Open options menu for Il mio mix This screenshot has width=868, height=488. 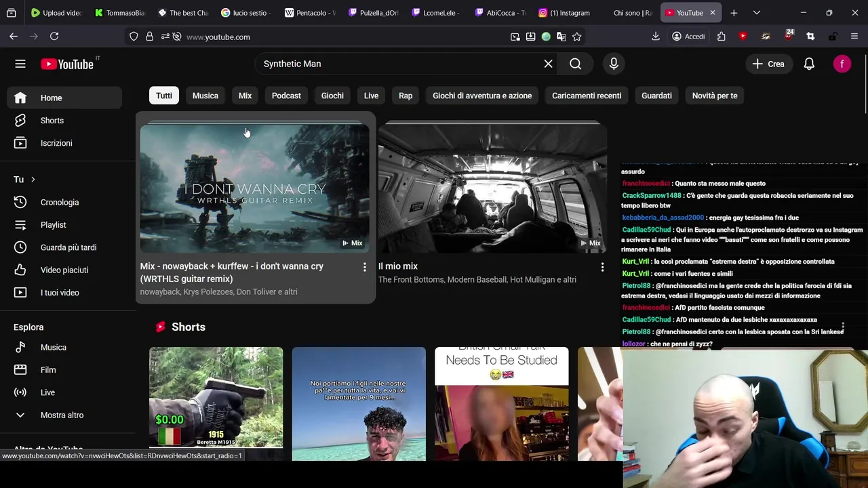(602, 267)
